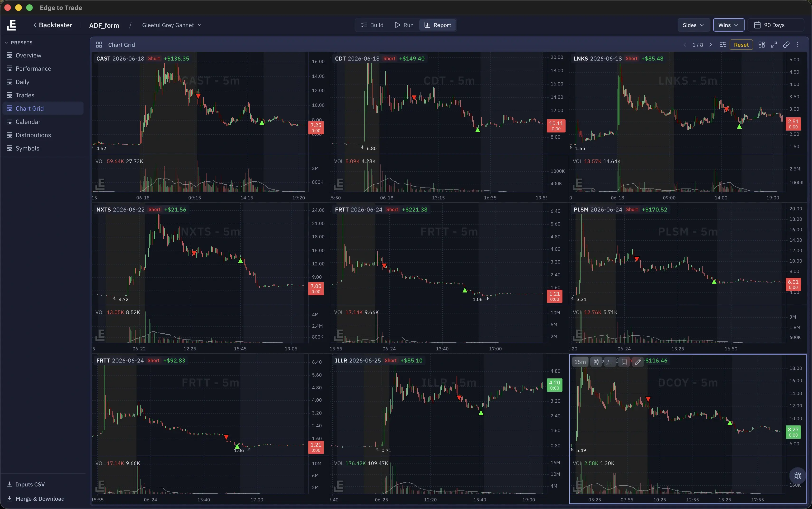This screenshot has height=509, width=812.
Task: Open the fx indicators on DCOY chart
Action: click(x=609, y=362)
